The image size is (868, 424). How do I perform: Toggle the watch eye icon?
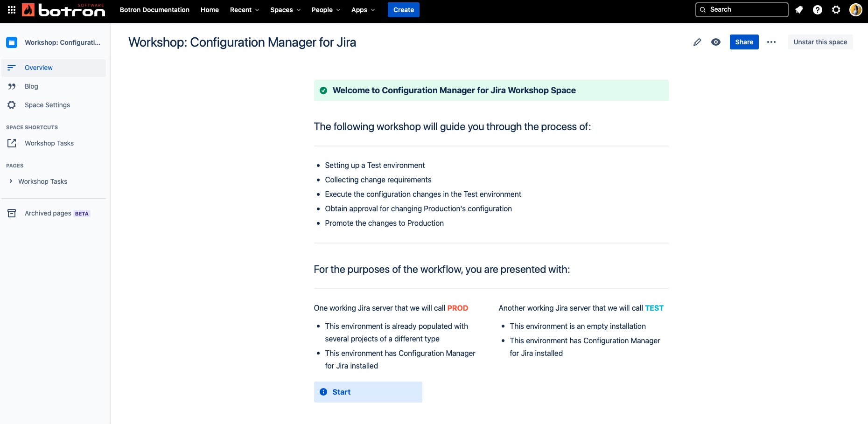tap(716, 42)
